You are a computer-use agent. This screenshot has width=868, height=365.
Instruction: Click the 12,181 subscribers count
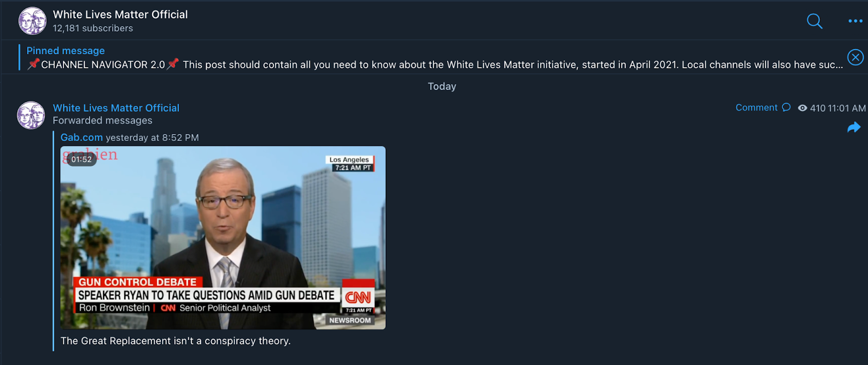[93, 28]
